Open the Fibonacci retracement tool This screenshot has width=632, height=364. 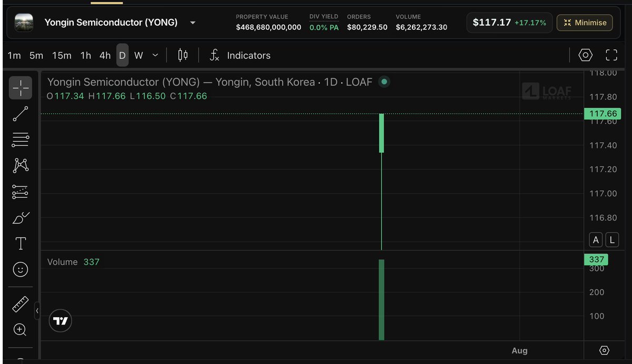(x=21, y=140)
